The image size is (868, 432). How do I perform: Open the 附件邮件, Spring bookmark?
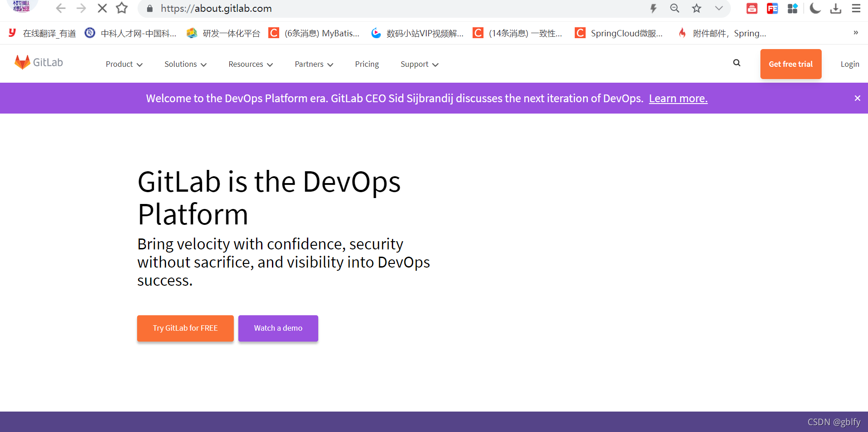[722, 33]
